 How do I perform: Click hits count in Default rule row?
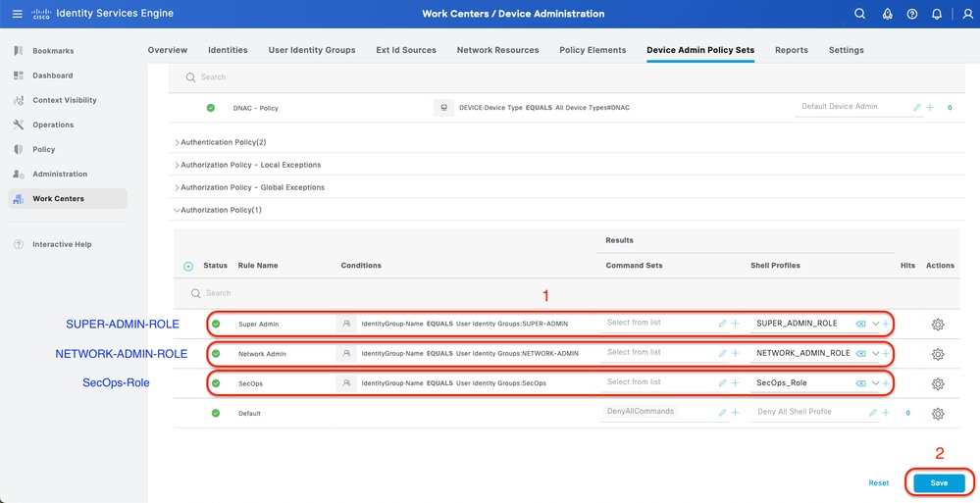tap(907, 413)
